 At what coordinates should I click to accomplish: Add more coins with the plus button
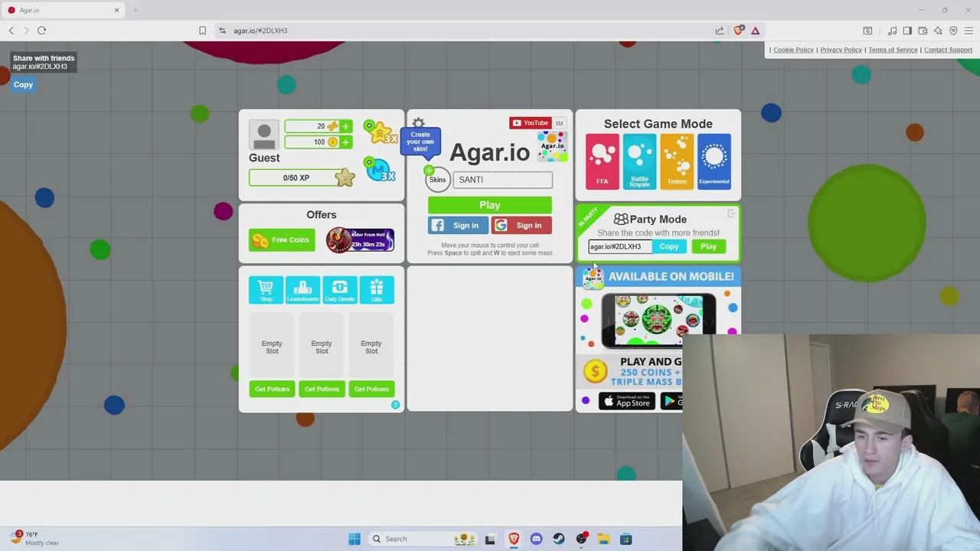[x=345, y=142]
